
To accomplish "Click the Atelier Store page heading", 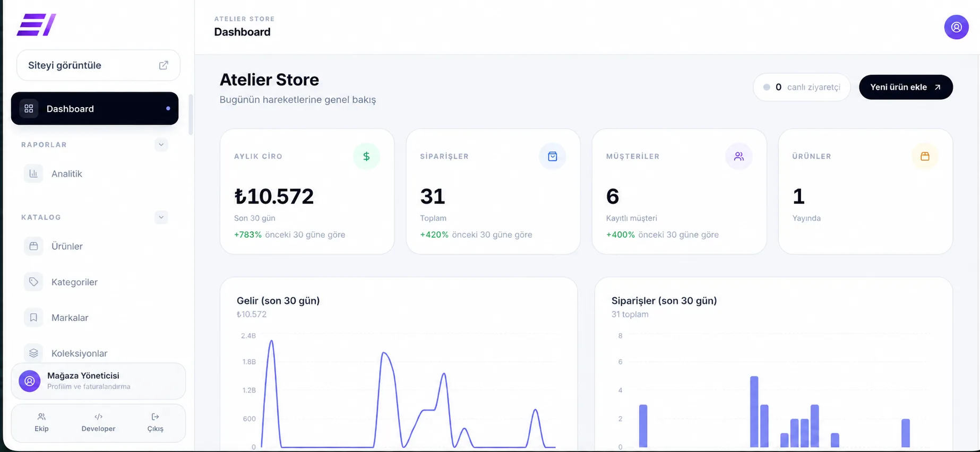I will [x=269, y=80].
